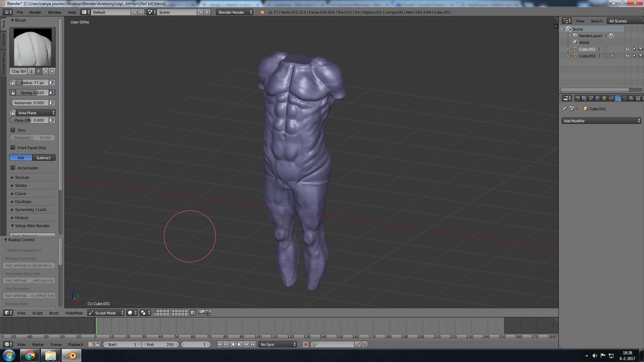The image size is (644, 362).
Task: Open the Add Modifier dropdown
Action: (x=601, y=121)
